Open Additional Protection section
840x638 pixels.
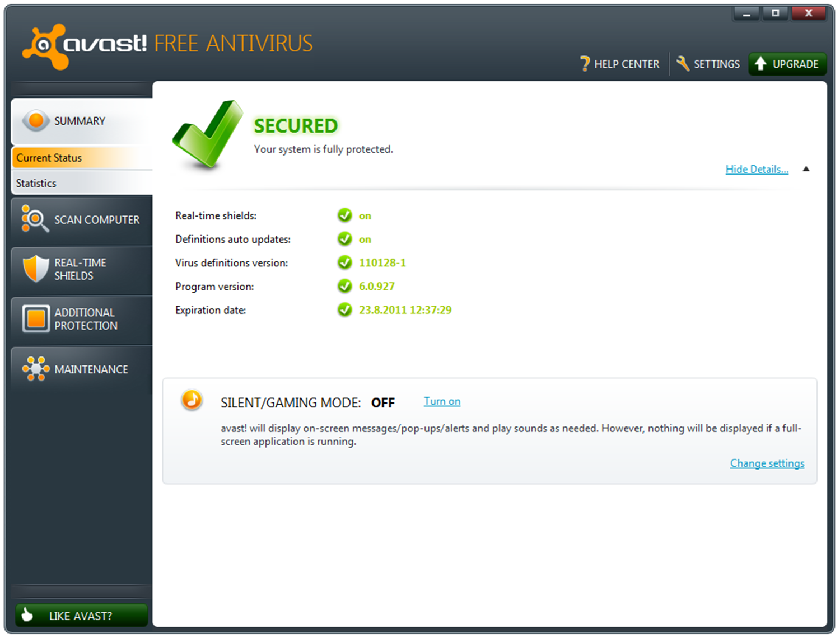82,319
